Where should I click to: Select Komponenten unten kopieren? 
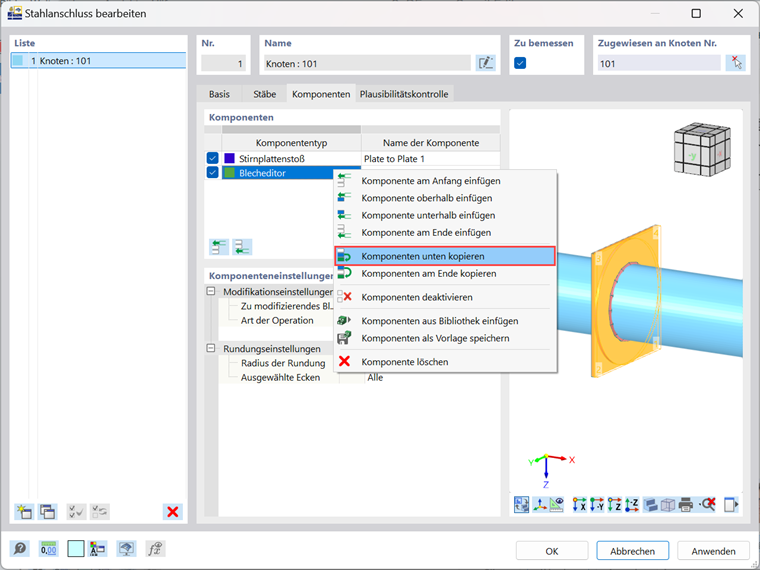click(x=445, y=256)
